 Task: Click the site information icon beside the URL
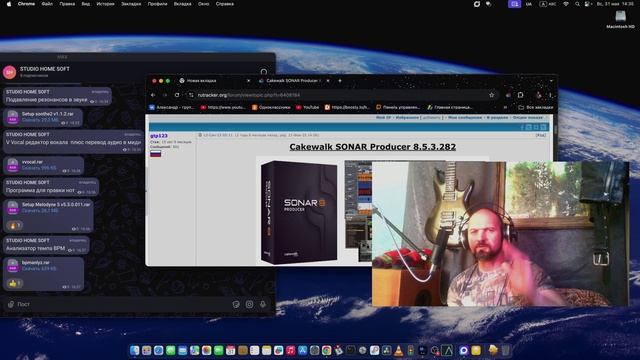click(x=191, y=95)
